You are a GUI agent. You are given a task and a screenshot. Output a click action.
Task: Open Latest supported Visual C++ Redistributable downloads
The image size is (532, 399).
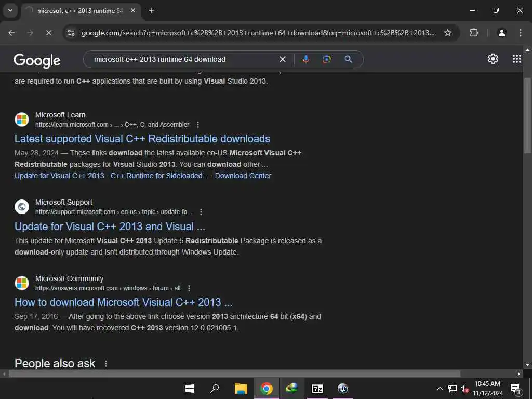tap(142, 139)
